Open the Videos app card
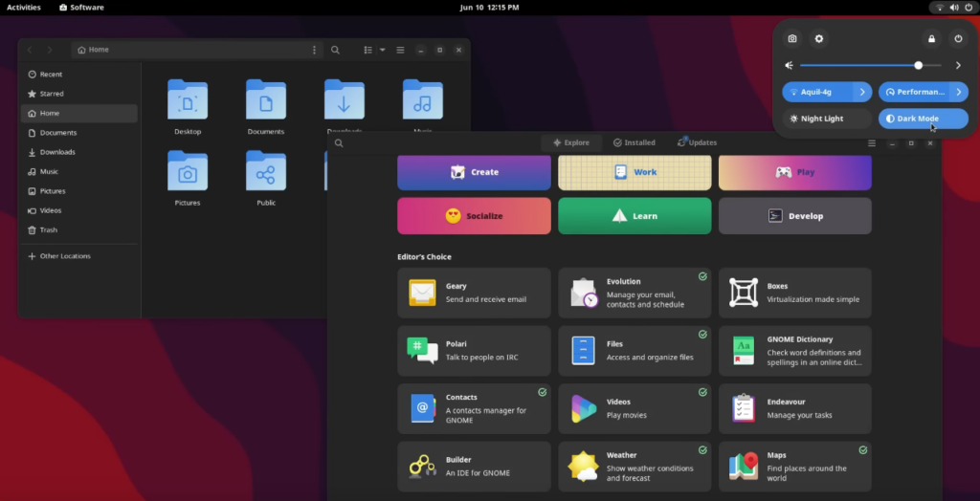 [635, 408]
